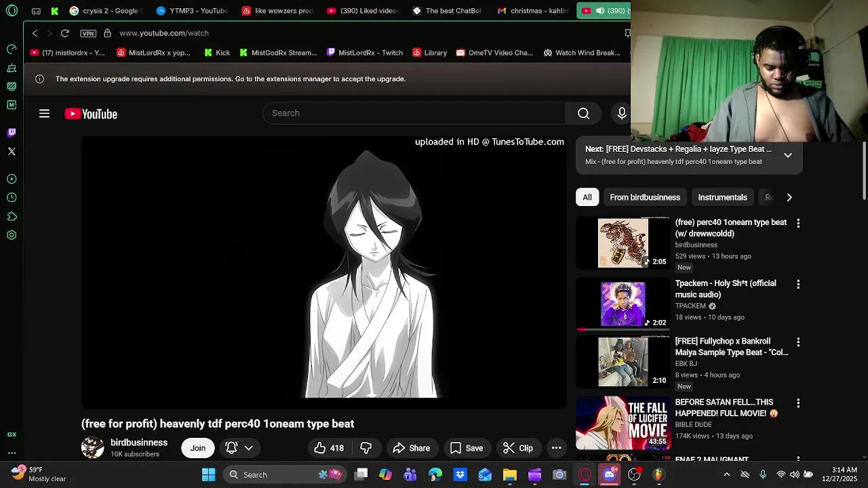Mute audio on the active YouTube tab

pyautogui.click(x=599, y=11)
